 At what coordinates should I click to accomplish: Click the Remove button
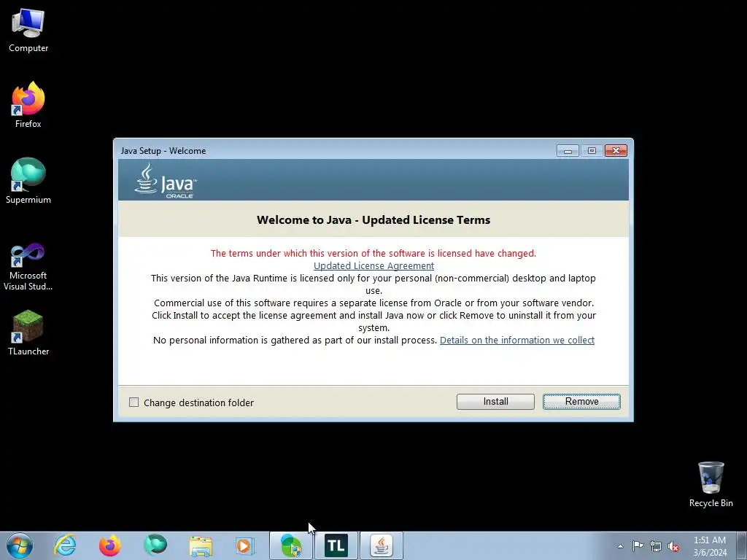coord(581,402)
